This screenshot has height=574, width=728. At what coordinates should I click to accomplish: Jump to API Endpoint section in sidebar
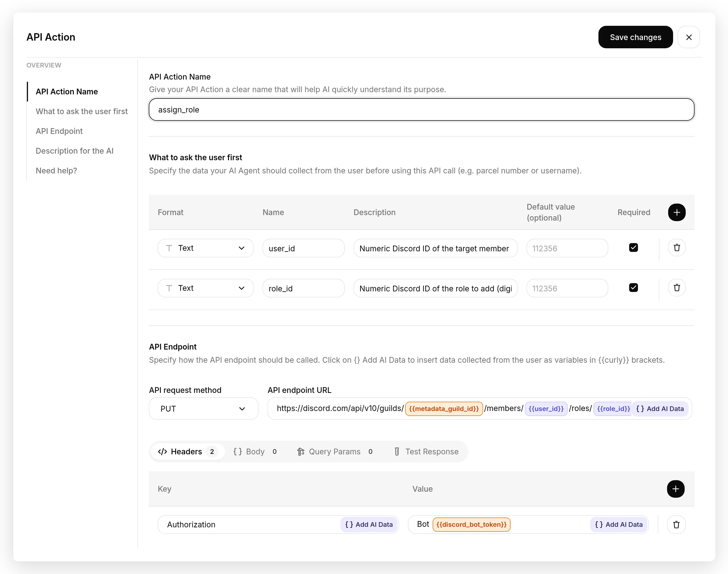[x=59, y=131]
